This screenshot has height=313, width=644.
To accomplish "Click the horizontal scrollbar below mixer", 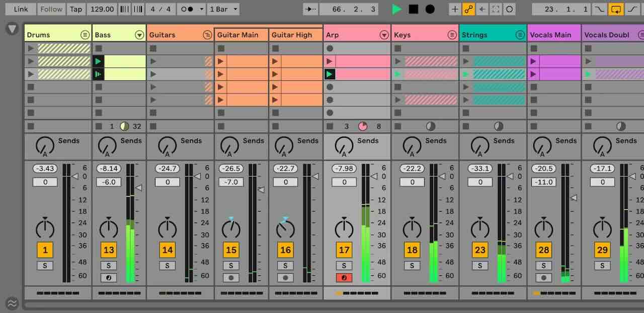I will (334, 304).
